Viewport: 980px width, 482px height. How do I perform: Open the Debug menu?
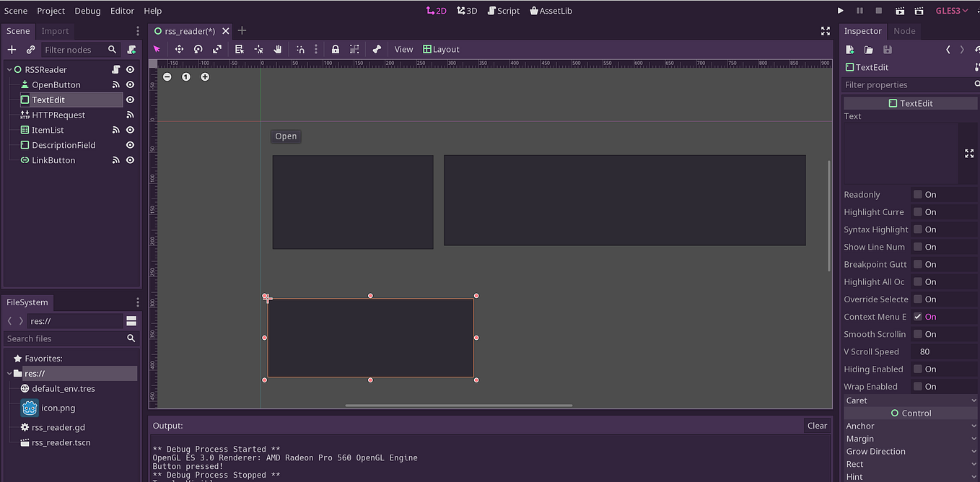87,10
